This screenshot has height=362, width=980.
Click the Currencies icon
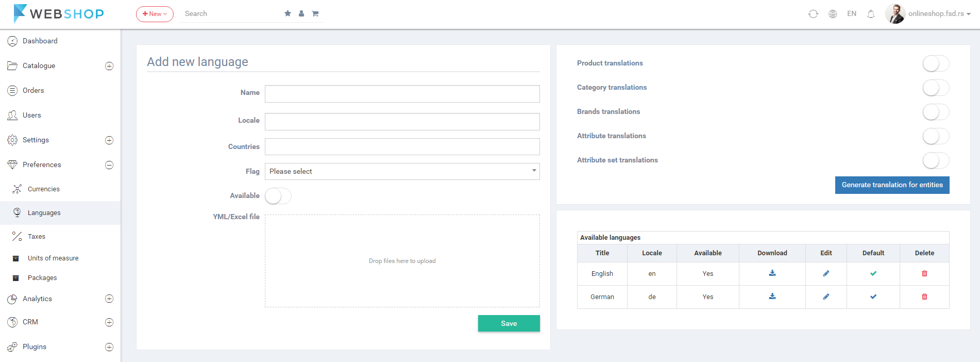(x=17, y=189)
